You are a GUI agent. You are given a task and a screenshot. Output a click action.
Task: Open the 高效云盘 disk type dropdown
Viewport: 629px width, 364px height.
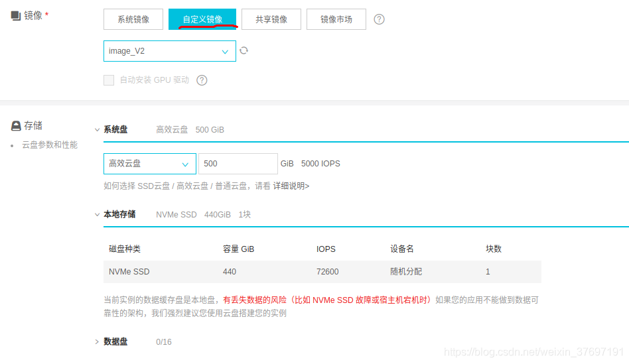tap(150, 164)
